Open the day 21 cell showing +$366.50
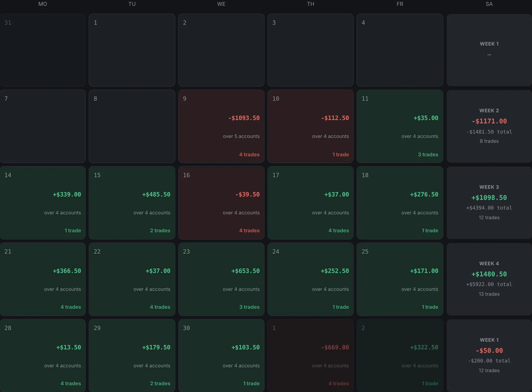Viewport: 532px width, 392px height. point(43,279)
